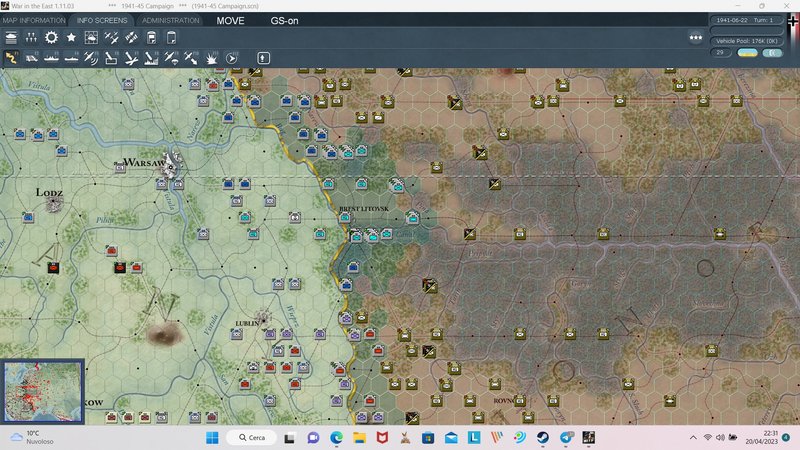Screen dimensions: 800x450
Task: Select the bomb airfield mode icon
Action: point(131,58)
